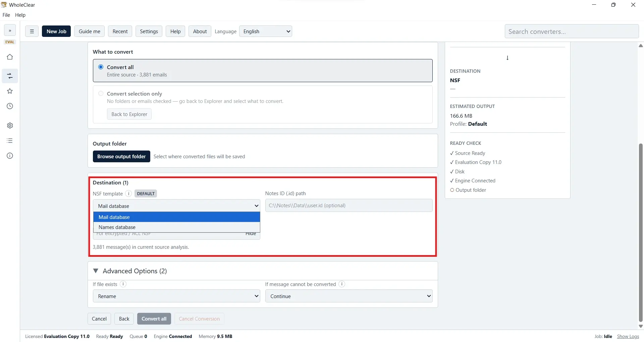Open the Show Logs link

[628, 336]
